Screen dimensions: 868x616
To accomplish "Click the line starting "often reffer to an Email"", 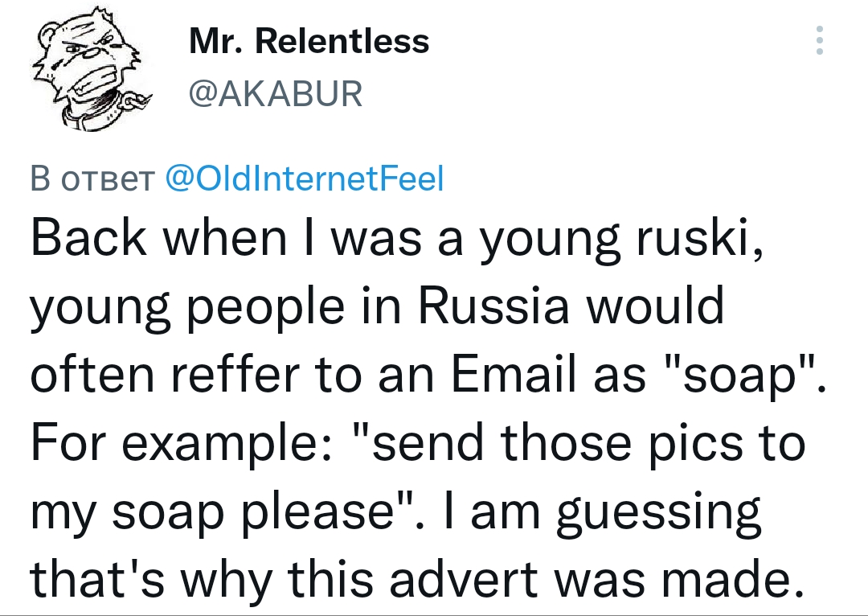I will [x=428, y=375].
